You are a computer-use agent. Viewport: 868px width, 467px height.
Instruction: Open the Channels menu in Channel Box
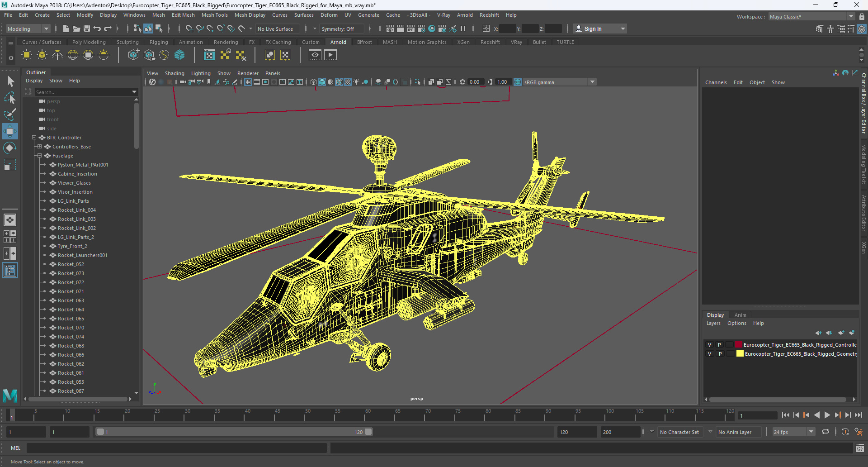716,82
